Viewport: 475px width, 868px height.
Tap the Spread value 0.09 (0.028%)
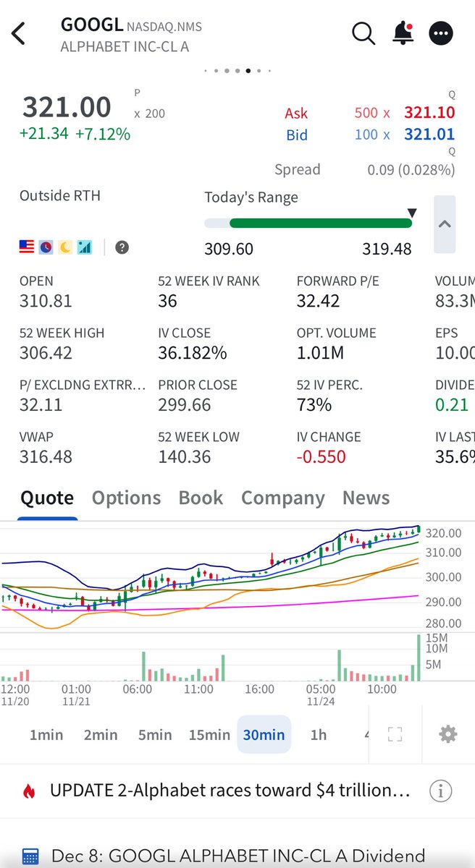point(411,170)
